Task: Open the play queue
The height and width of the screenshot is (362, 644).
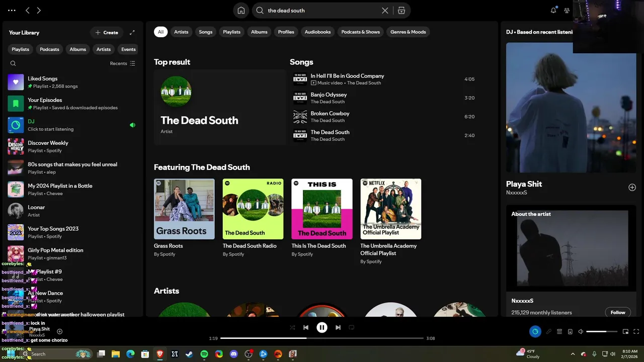Action: click(x=559, y=332)
